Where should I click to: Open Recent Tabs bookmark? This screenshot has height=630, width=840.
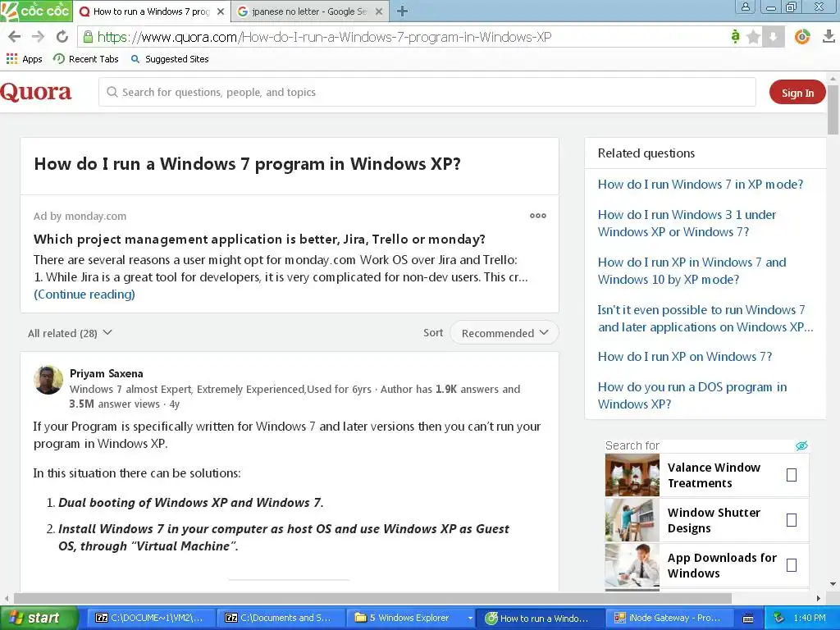coord(85,59)
